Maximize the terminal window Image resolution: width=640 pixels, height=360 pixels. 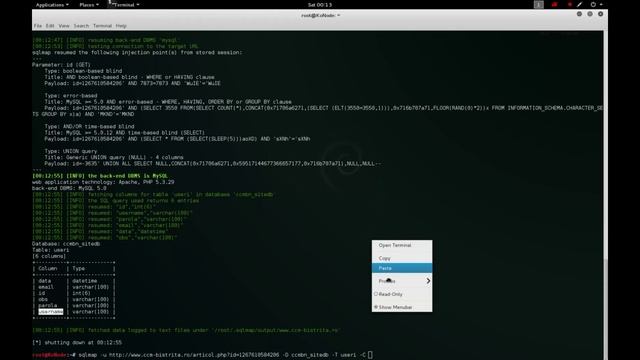tap(590, 14)
